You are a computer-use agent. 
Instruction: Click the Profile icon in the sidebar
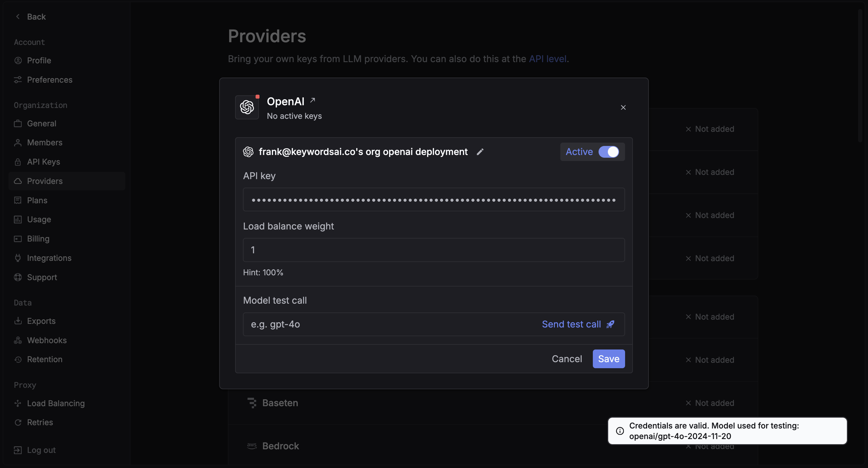[18, 60]
